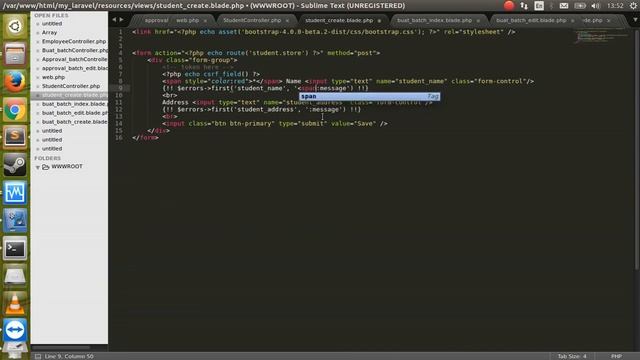
Task: Select the Sublime Text launcher icon
Action: 15,137
